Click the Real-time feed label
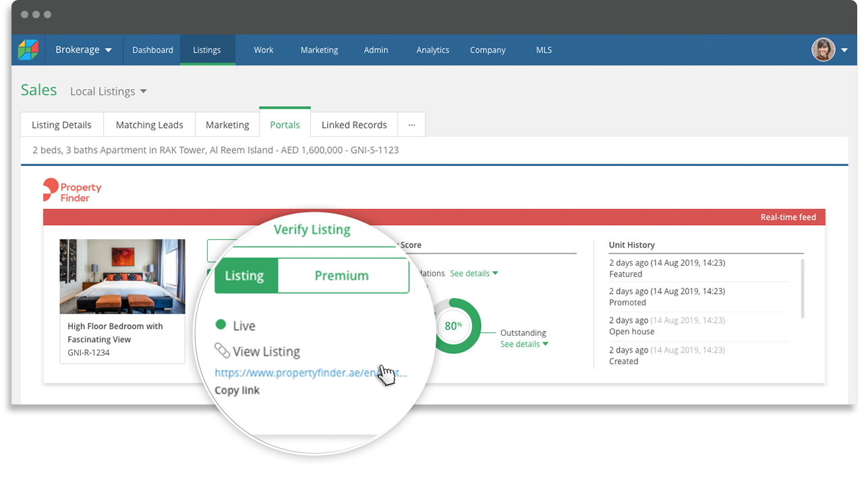Image resolution: width=868 pixels, height=482 pixels. (788, 217)
